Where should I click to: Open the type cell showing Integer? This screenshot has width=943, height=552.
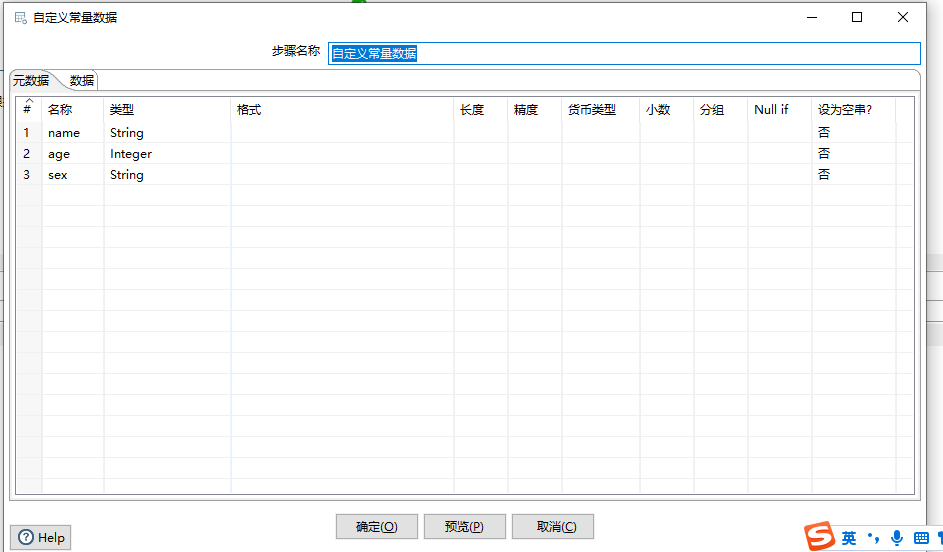166,154
